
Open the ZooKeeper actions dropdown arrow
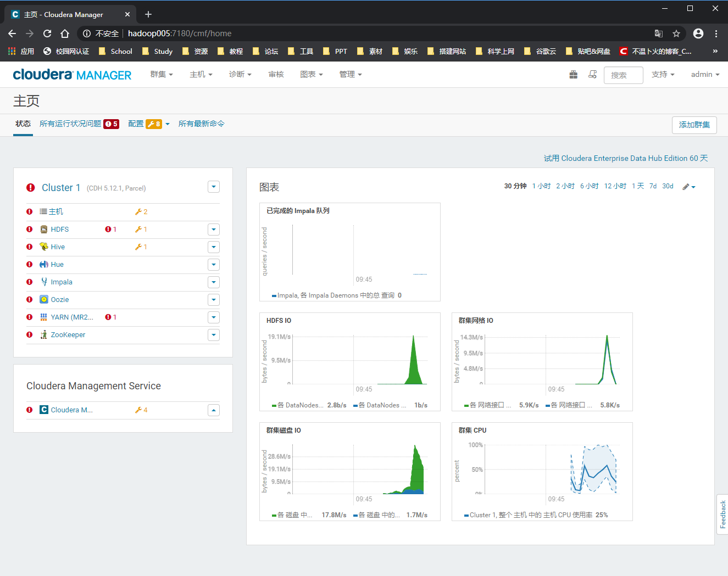(x=214, y=335)
